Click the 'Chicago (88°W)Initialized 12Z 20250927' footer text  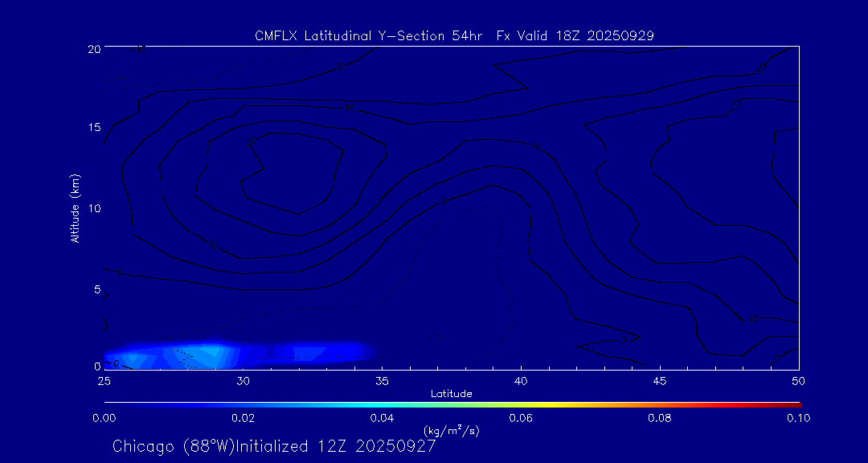point(274,446)
